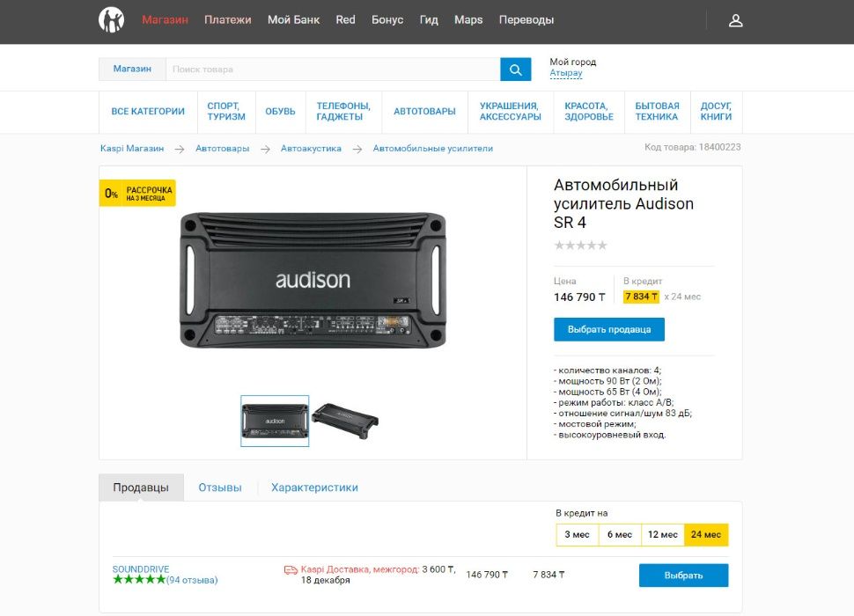Go to Автотовары breadcrumb
The height and width of the screenshot is (616, 854).
click(222, 149)
